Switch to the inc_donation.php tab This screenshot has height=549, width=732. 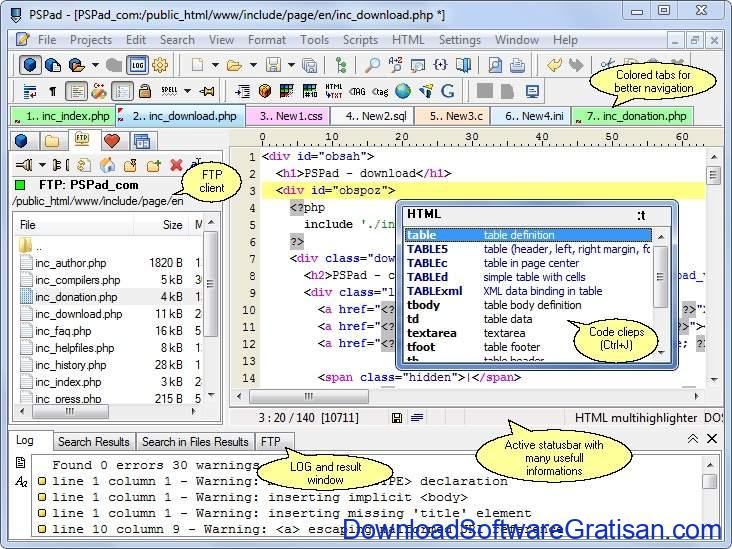pyautogui.click(x=633, y=116)
